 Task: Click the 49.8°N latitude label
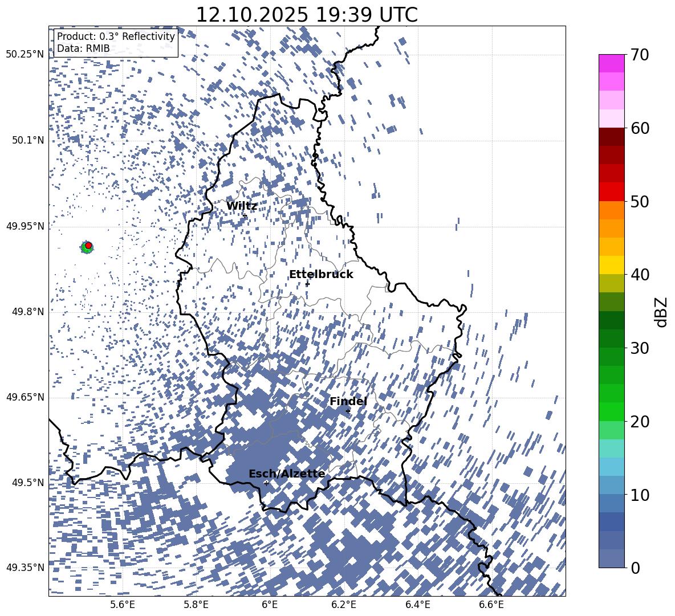tap(29, 312)
